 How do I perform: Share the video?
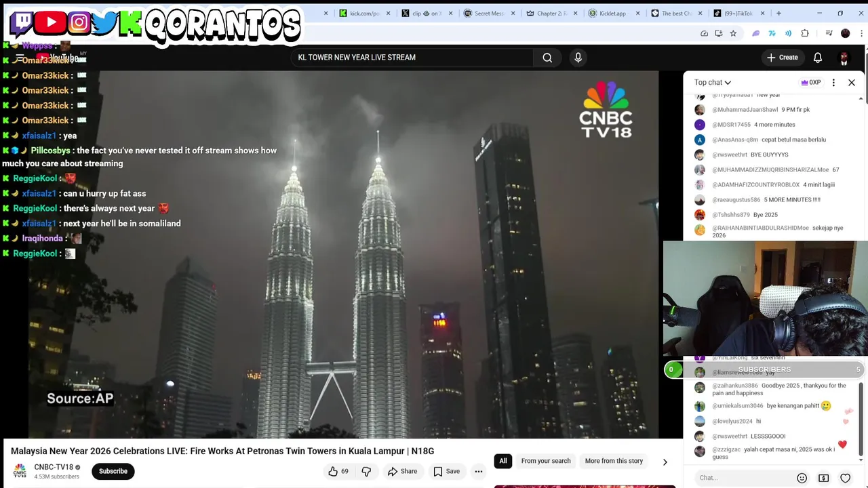tap(402, 471)
